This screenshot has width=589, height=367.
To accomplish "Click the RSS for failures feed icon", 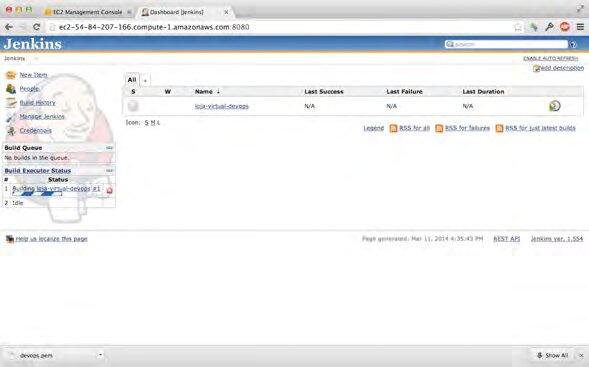I will point(439,128).
